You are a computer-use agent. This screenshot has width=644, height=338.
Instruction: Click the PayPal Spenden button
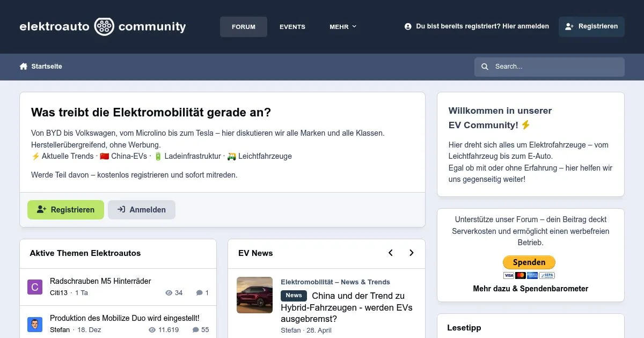[x=529, y=262]
